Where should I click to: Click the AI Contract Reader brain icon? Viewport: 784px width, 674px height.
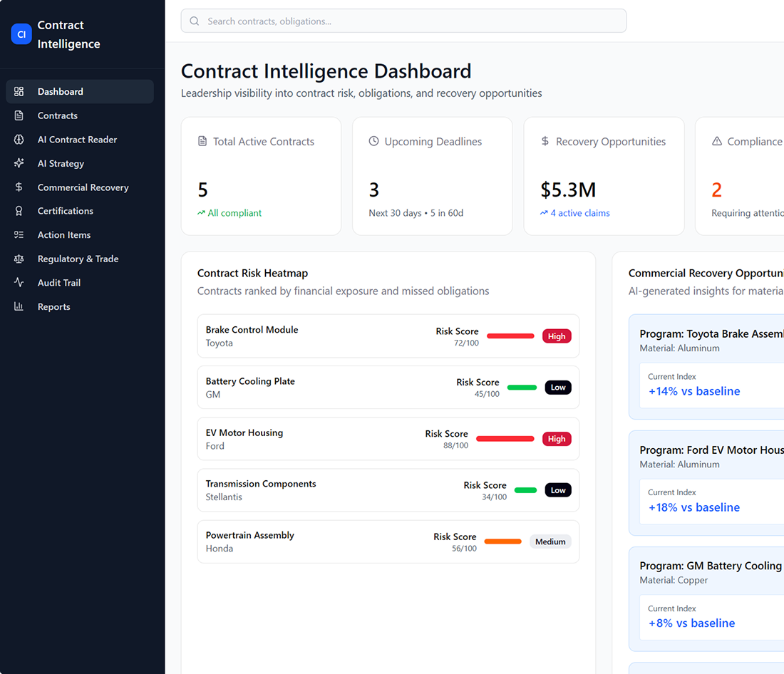tap(19, 140)
